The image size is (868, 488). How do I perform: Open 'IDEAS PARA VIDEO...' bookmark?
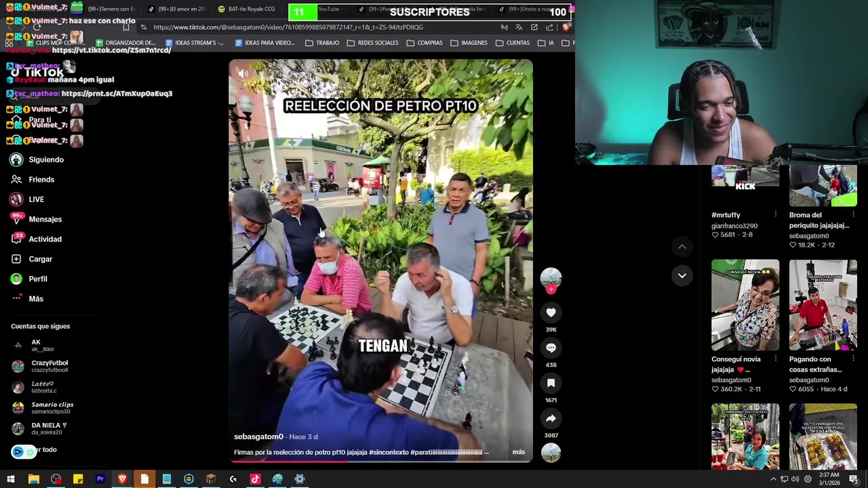point(264,43)
